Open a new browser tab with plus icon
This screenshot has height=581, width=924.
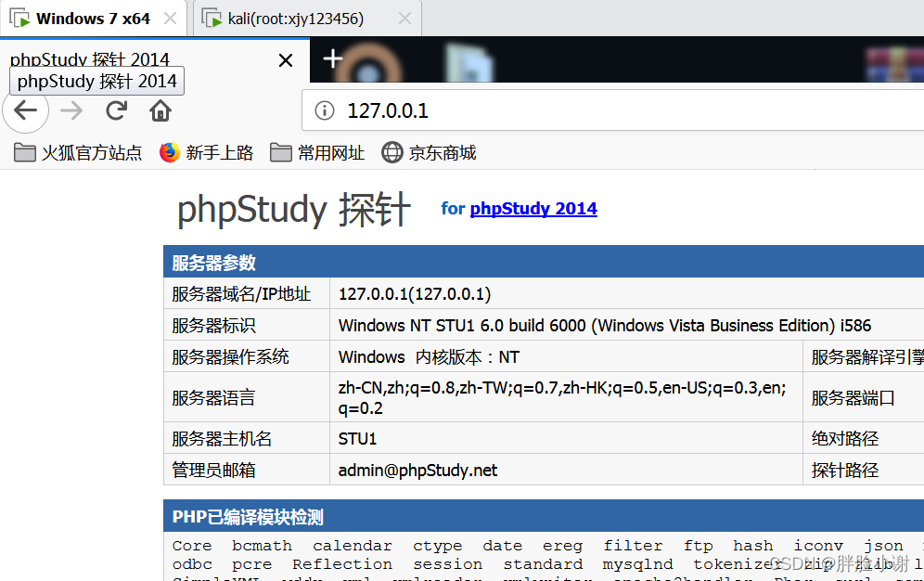(x=333, y=58)
